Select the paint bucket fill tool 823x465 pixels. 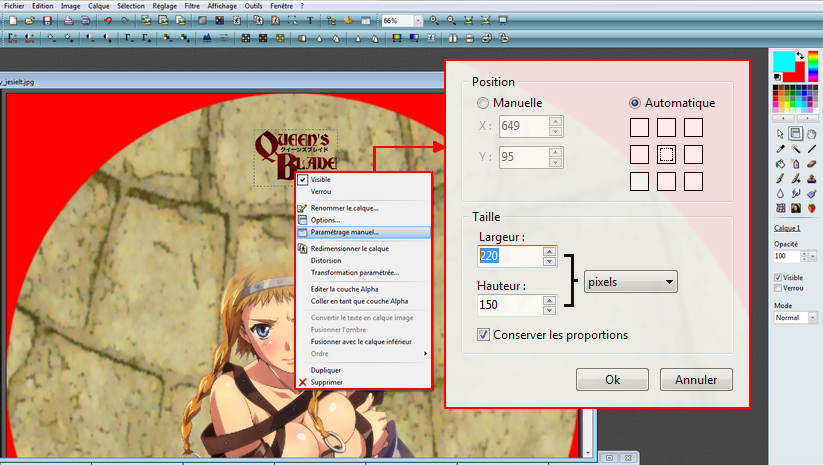coord(780,164)
